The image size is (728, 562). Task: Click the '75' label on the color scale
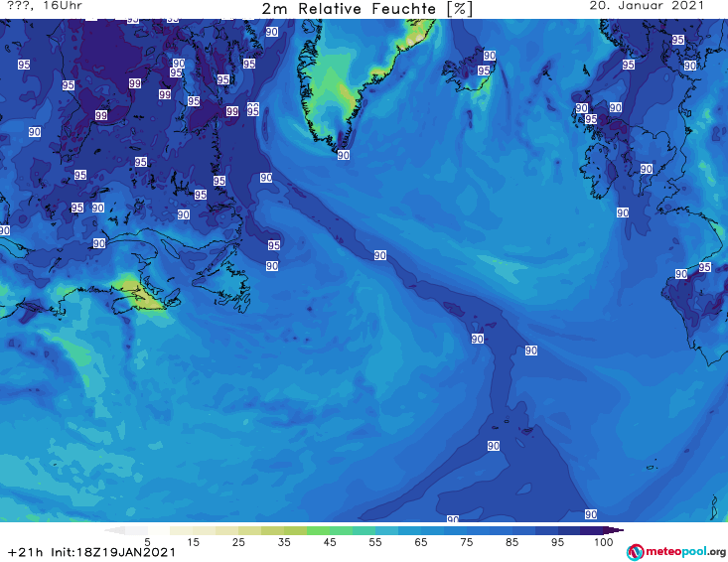point(467,542)
